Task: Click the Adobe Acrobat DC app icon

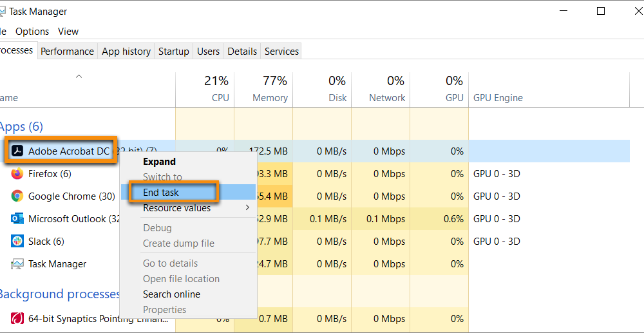Action: pyautogui.click(x=17, y=151)
